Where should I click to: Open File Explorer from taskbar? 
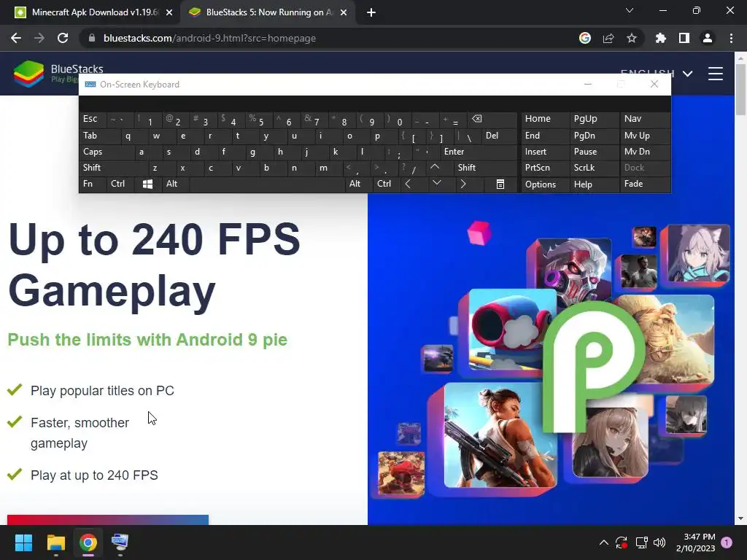[55, 542]
